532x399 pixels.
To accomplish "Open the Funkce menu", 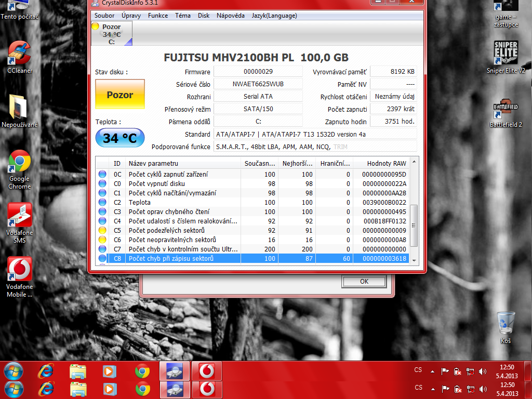I will pyautogui.click(x=158, y=16).
